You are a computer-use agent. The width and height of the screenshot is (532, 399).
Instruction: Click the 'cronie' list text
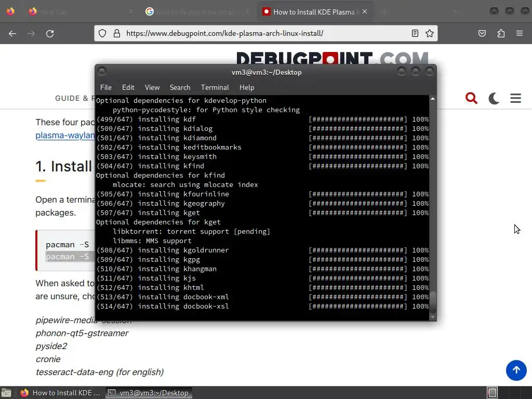click(48, 359)
